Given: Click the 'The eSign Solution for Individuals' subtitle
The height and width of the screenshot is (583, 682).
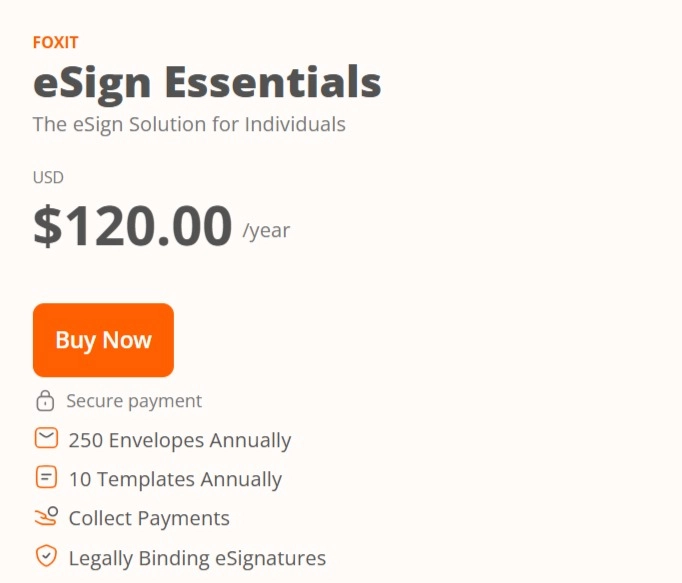Looking at the screenshot, I should (x=189, y=125).
